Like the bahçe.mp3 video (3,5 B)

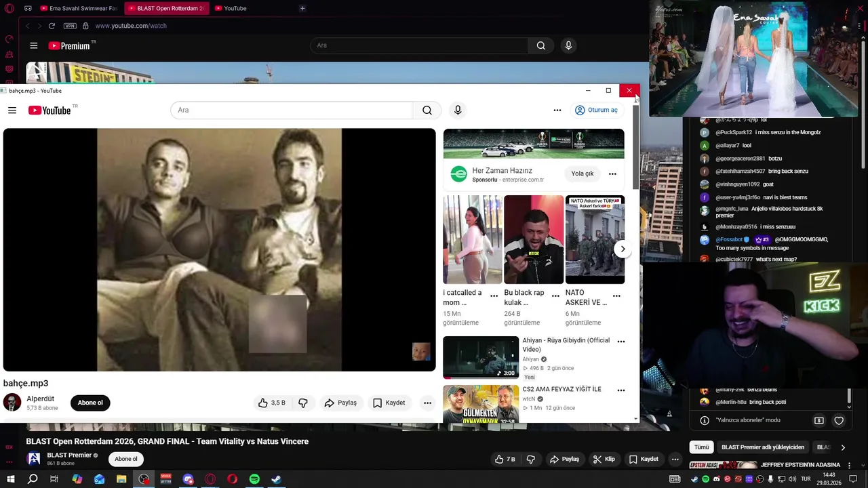(271, 403)
